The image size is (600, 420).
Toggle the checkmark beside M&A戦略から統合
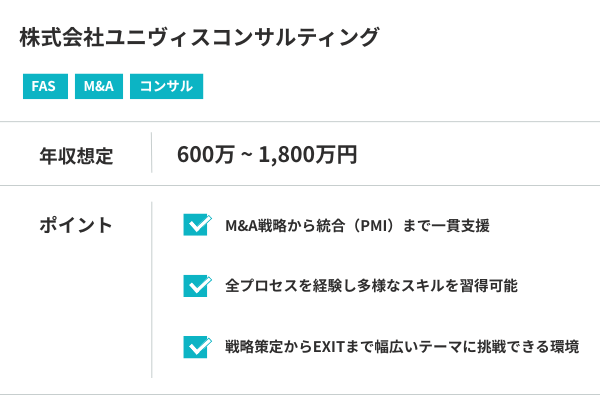pos(196,225)
